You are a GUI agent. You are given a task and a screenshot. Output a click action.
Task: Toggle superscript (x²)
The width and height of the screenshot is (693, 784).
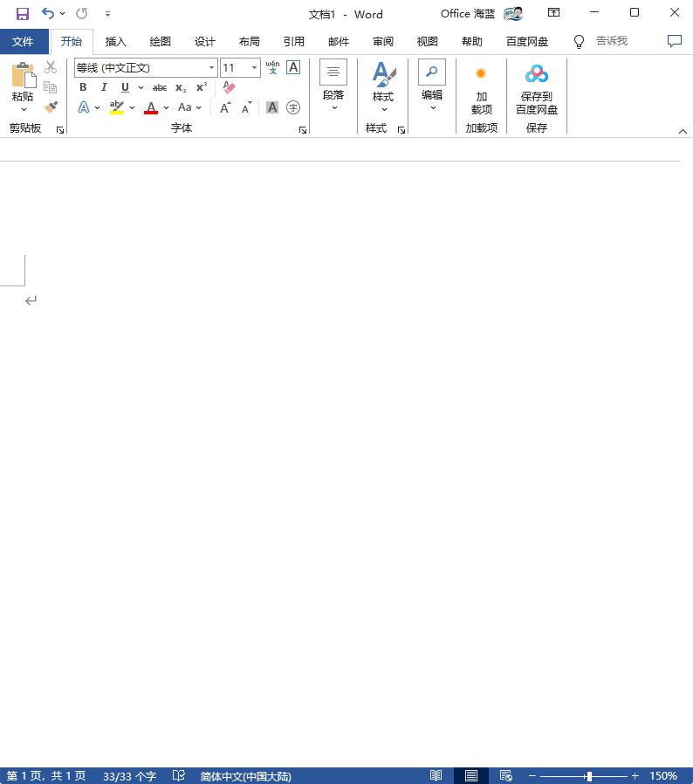[x=202, y=87]
